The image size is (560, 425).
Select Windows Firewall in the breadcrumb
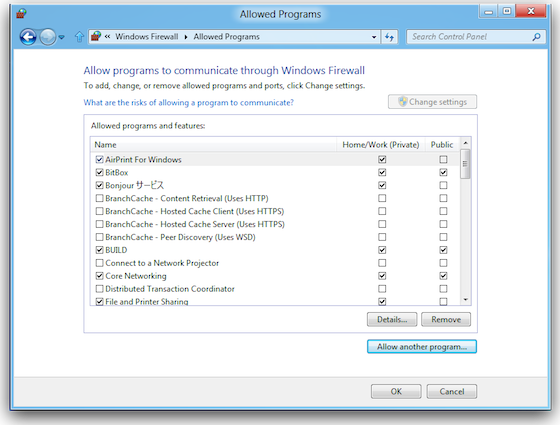(x=146, y=36)
